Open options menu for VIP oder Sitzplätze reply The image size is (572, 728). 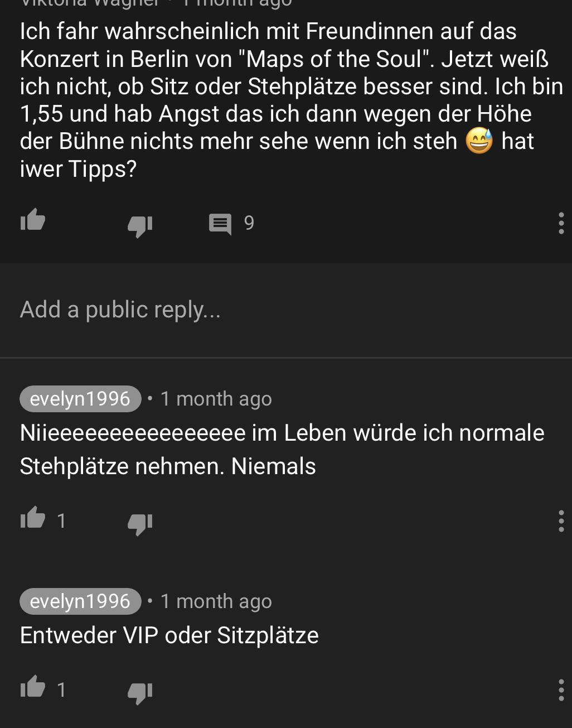561,690
